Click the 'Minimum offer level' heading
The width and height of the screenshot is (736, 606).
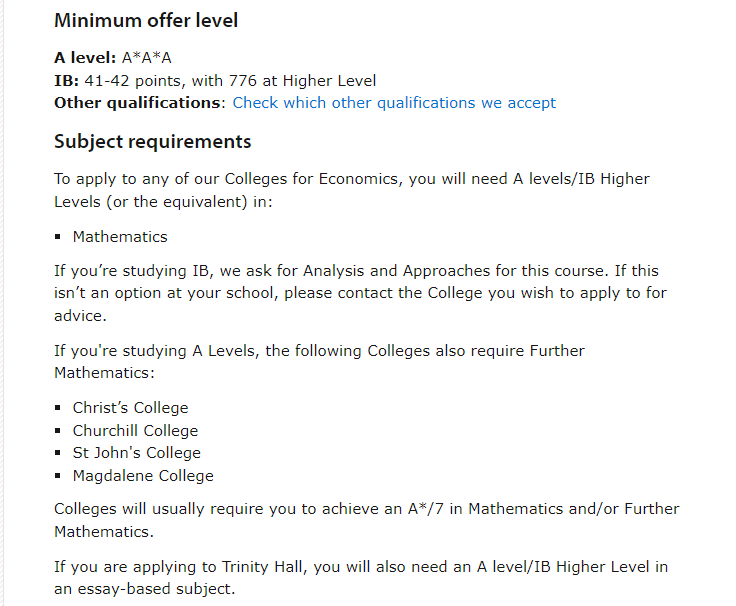point(146,21)
